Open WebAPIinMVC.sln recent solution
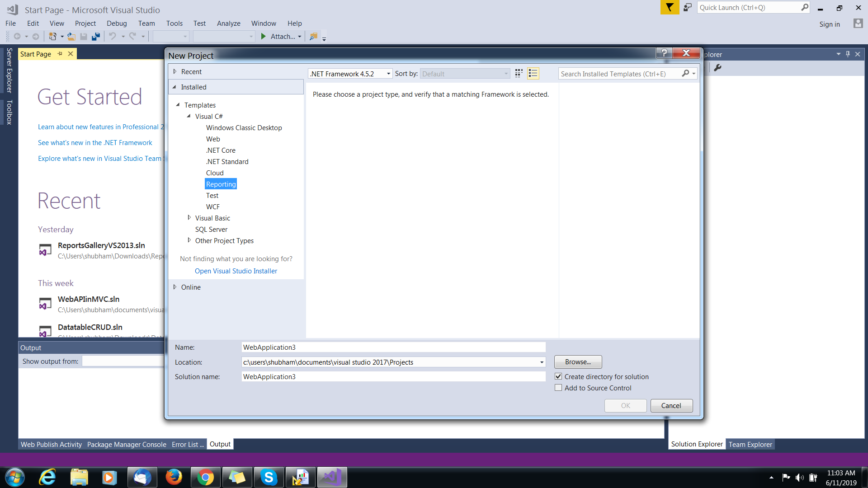The height and width of the screenshot is (488, 868). 89,299
